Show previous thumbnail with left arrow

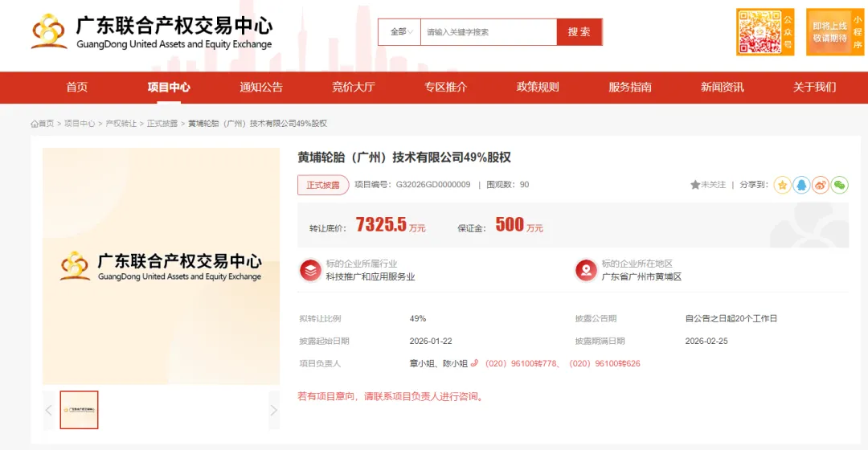coord(48,410)
